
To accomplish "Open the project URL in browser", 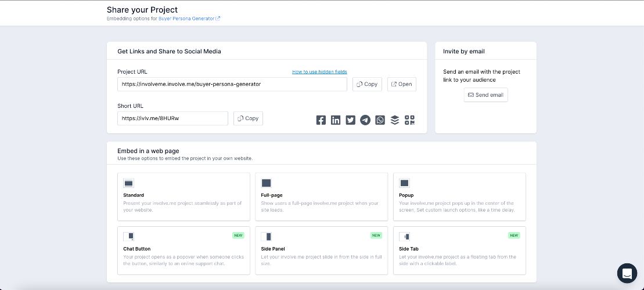I will [402, 84].
